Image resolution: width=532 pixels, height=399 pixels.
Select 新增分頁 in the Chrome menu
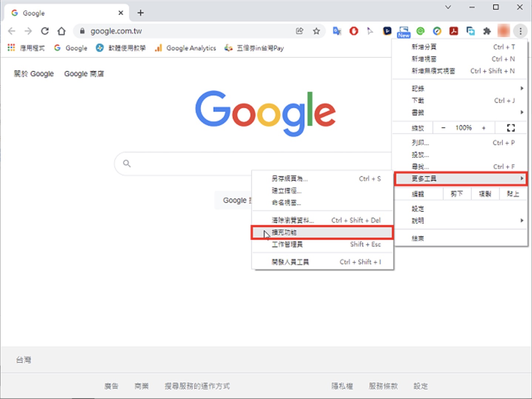point(460,47)
